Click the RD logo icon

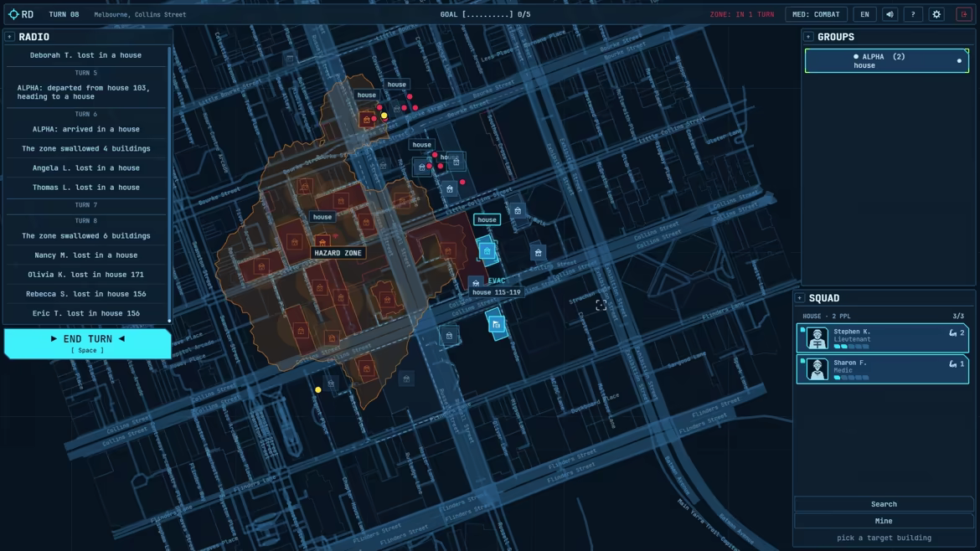13,13
